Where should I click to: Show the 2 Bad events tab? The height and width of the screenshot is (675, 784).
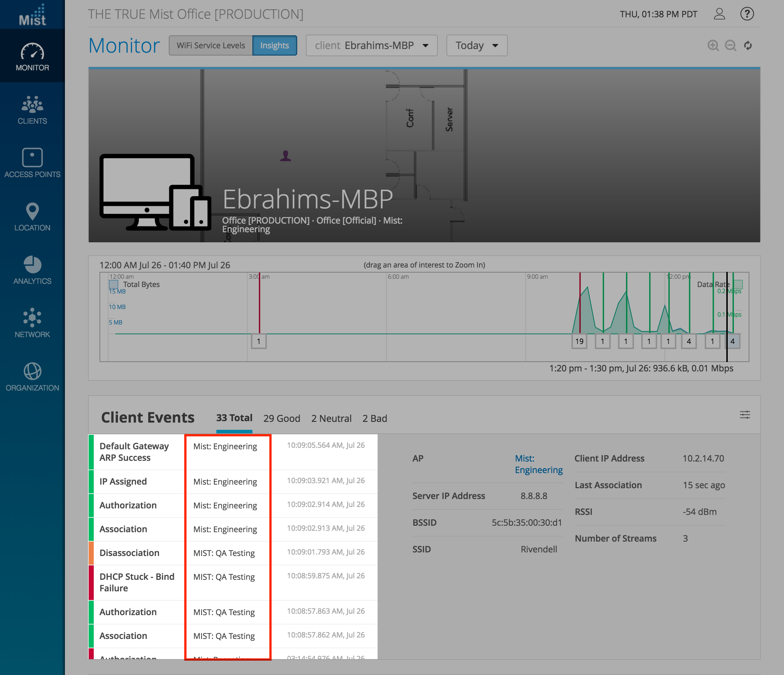tap(375, 418)
